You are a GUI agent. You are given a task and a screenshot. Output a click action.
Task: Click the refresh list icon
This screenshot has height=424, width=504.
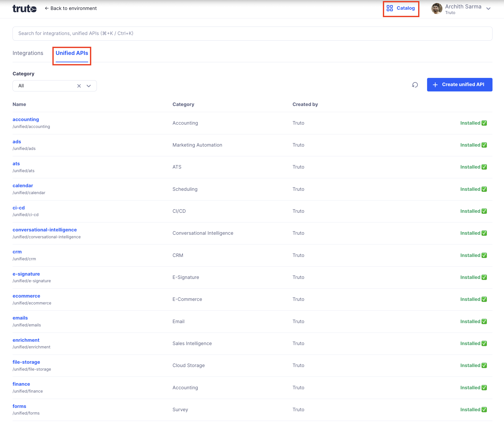(x=415, y=85)
